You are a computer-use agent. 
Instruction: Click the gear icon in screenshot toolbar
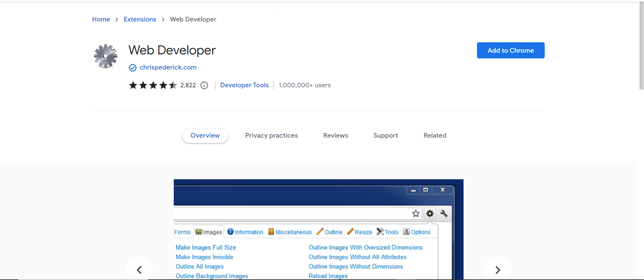point(430,214)
